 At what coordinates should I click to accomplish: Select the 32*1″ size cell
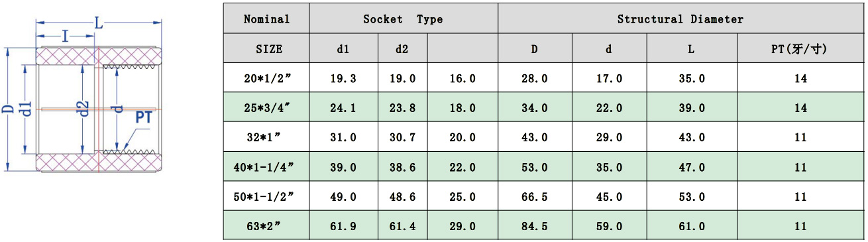pyautogui.click(x=266, y=137)
